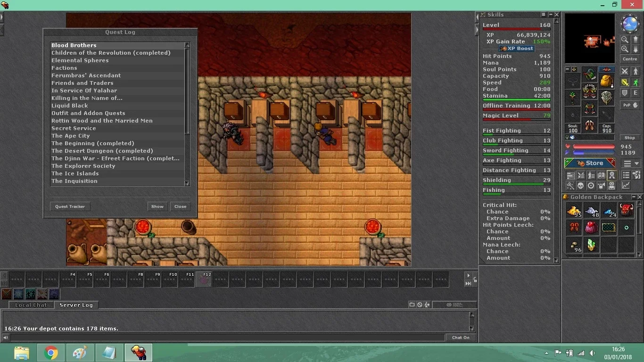
Task: Toggle Chat On button
Action: pos(461,337)
